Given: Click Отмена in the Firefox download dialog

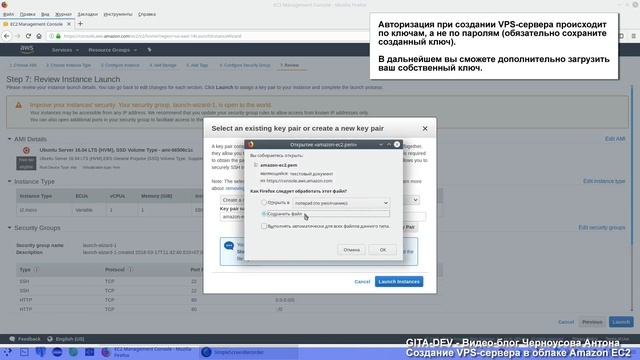Looking at the screenshot, I should (x=351, y=250).
